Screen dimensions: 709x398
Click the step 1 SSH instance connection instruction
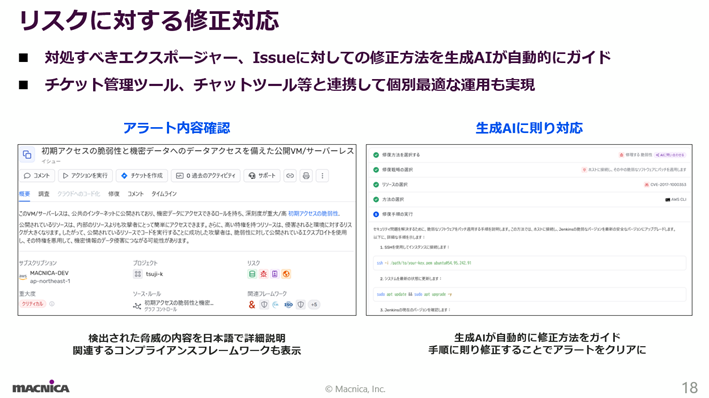[x=414, y=247]
